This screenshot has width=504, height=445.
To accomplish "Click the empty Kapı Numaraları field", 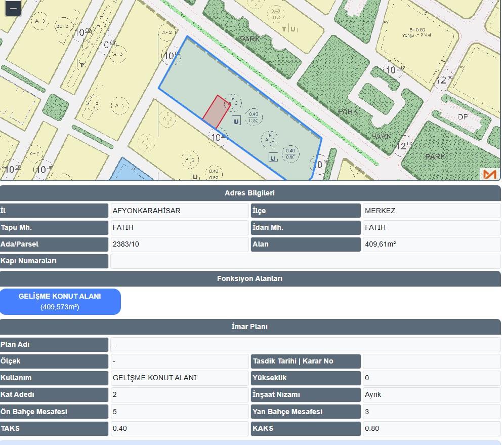I will point(305,261).
